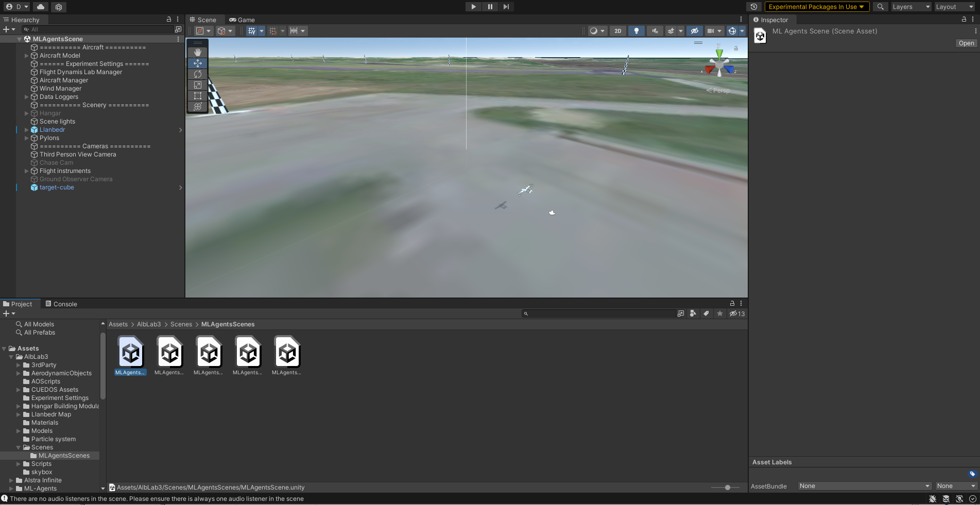Click the Scenes breadcrumb link
The height and width of the screenshot is (505, 980).
[181, 324]
